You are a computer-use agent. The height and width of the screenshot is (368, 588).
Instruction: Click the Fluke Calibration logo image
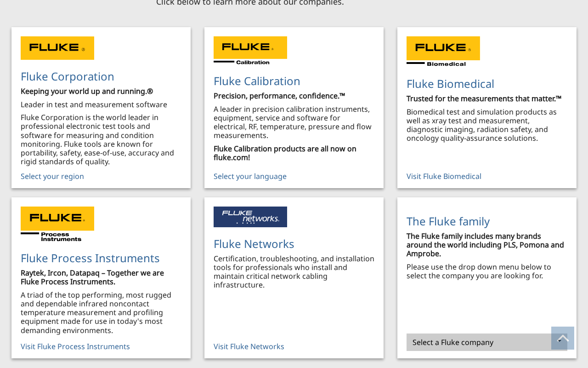point(250,50)
